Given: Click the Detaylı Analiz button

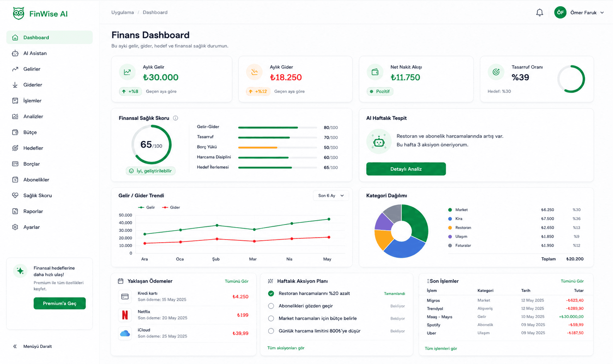Looking at the screenshot, I should (406, 169).
